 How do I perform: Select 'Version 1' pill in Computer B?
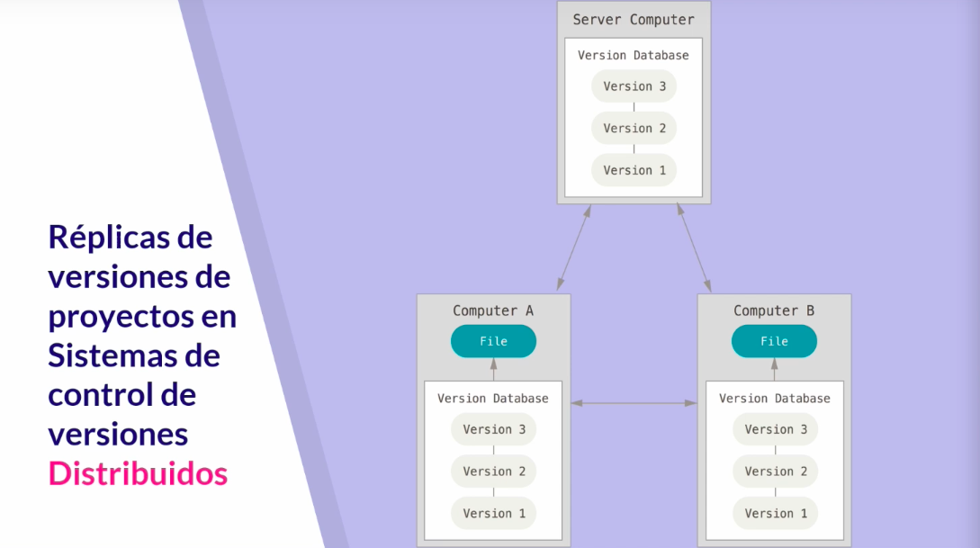[x=776, y=513]
